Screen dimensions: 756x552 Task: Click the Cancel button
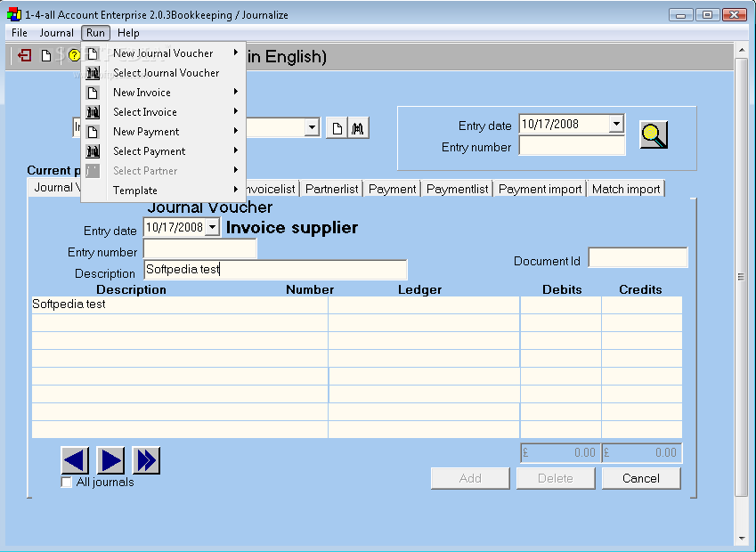click(x=641, y=478)
